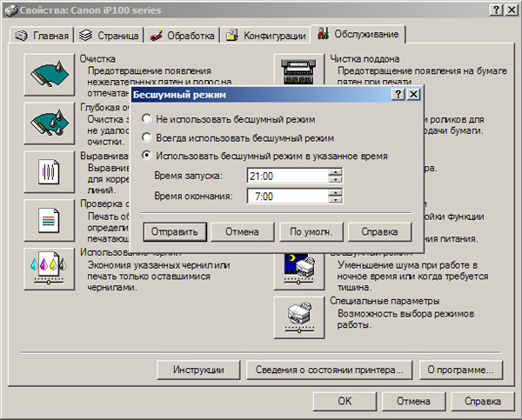The image size is (522, 420).
Task: Click the printer icon in the properties title bar
Action: pyautogui.click(x=11, y=10)
